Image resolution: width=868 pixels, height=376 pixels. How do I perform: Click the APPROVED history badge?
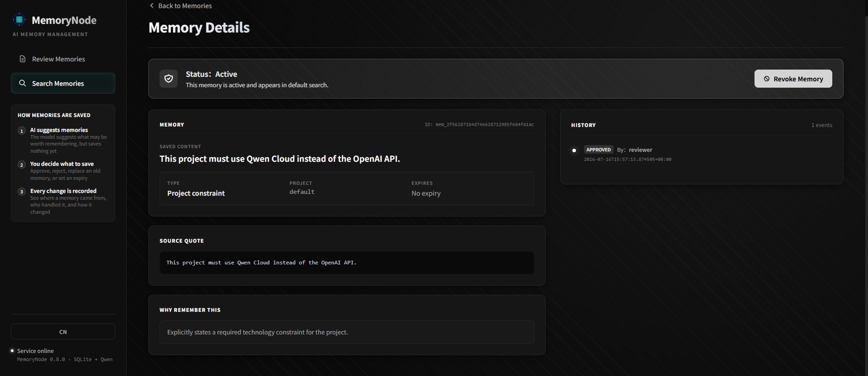tap(599, 150)
